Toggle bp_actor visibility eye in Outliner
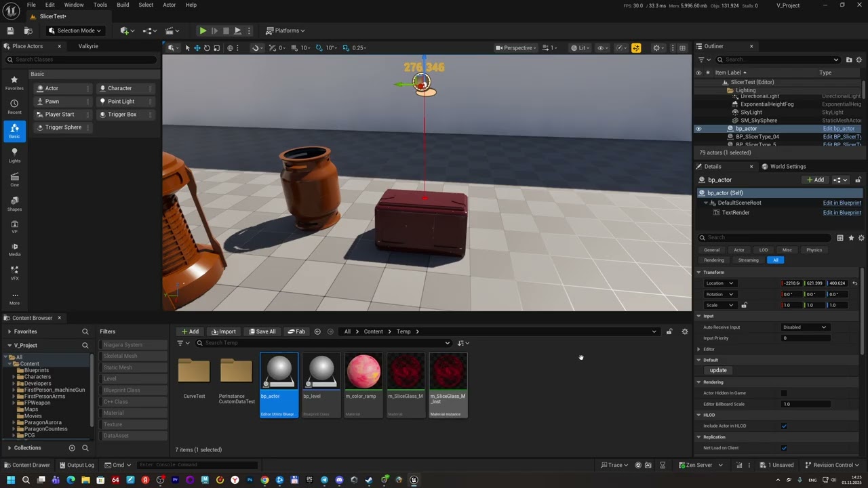The width and height of the screenshot is (868, 488). [x=698, y=129]
